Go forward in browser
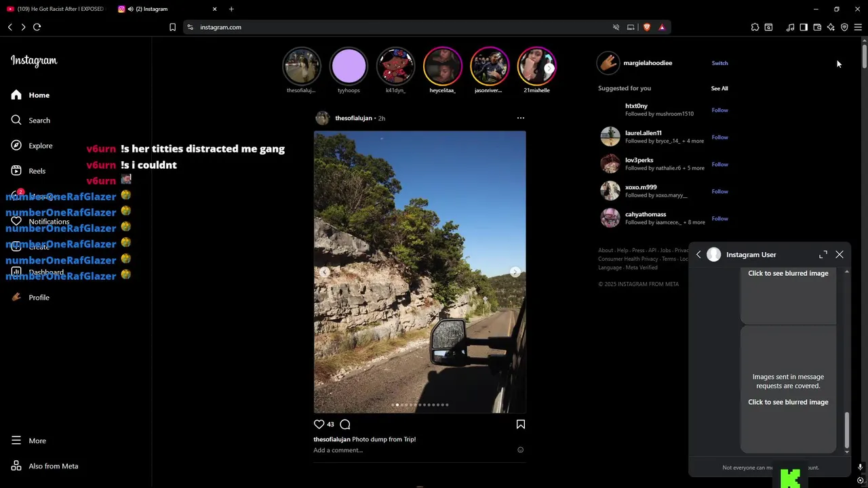 click(x=23, y=27)
